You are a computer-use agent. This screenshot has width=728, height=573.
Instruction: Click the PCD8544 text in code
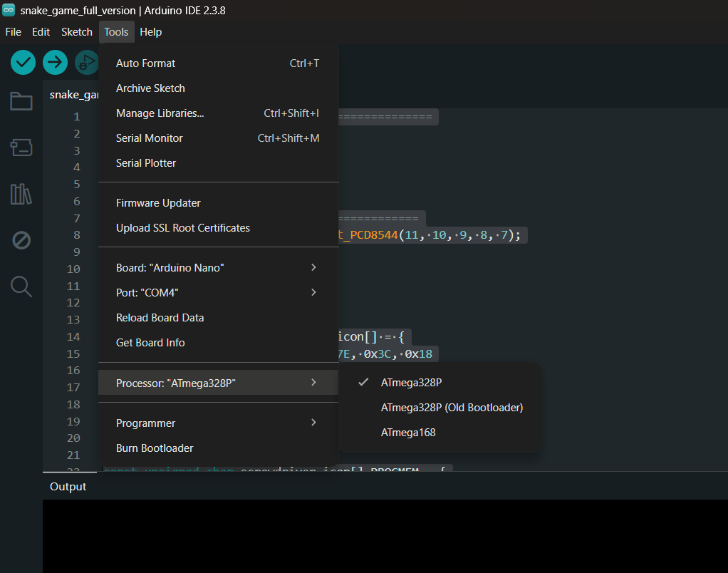374,235
